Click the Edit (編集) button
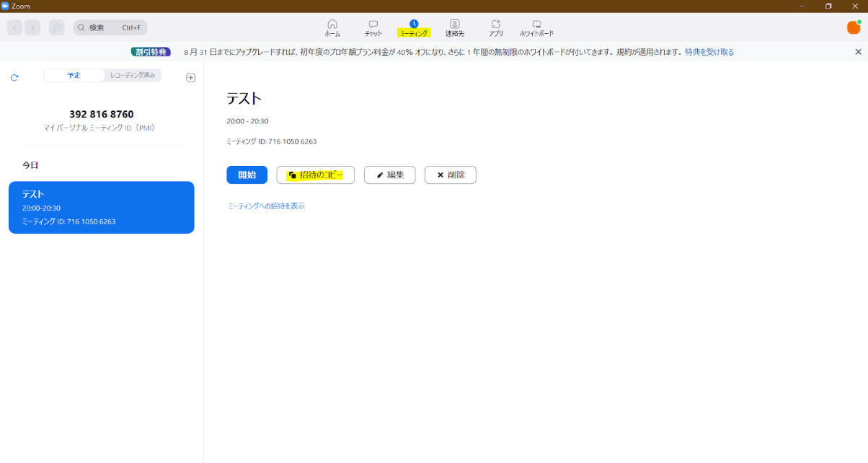868x463 pixels. click(390, 175)
